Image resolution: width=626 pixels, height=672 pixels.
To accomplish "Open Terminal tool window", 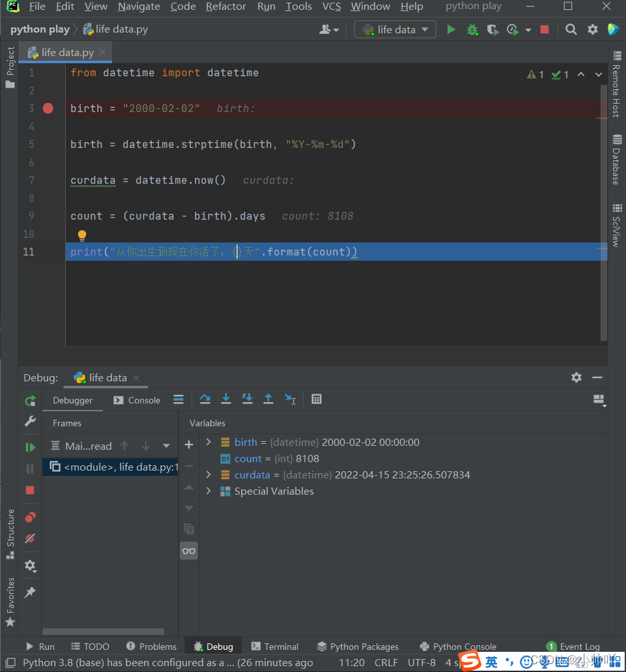I will (275, 647).
